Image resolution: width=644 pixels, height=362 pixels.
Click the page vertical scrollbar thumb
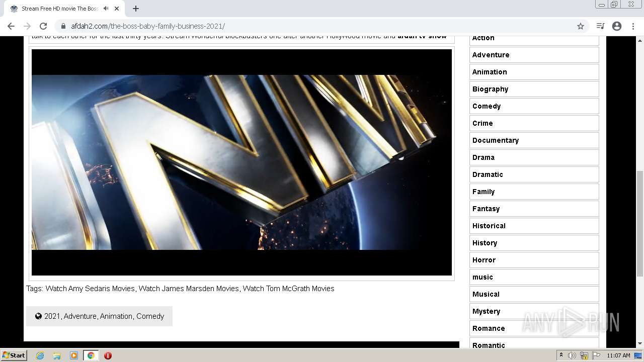pyautogui.click(x=639, y=223)
